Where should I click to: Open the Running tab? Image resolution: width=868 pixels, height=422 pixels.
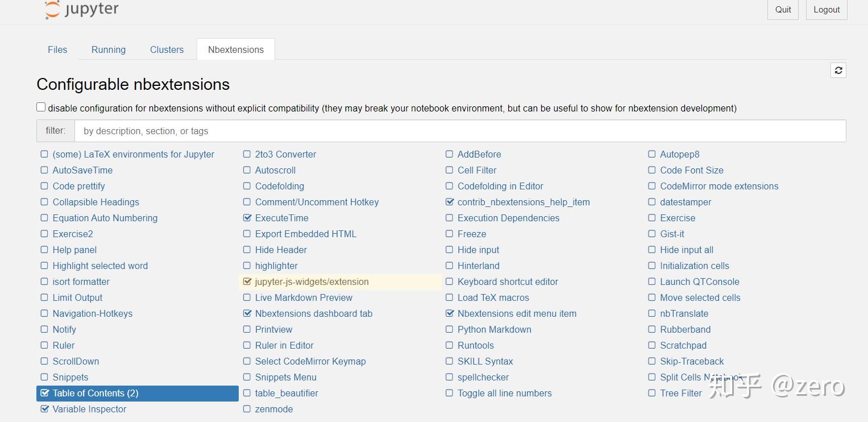(x=109, y=49)
